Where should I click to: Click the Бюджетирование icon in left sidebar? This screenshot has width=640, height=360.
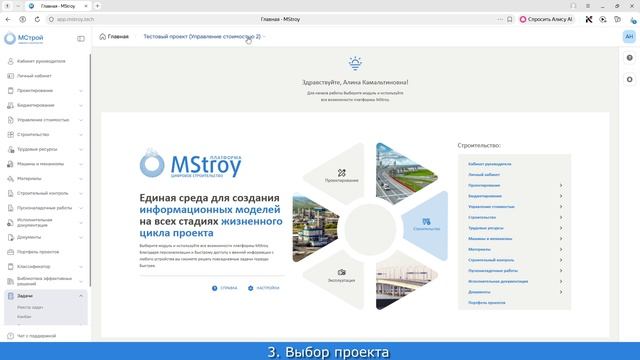[11, 105]
